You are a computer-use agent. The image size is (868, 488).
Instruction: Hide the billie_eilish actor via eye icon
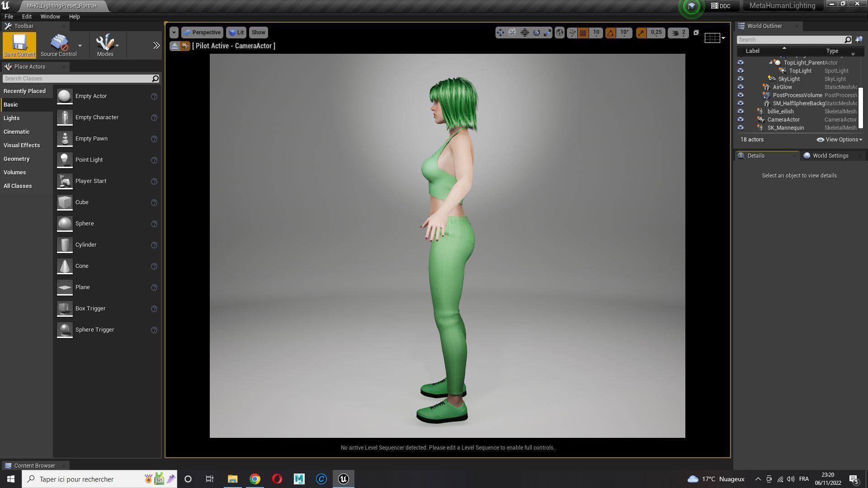tap(741, 112)
